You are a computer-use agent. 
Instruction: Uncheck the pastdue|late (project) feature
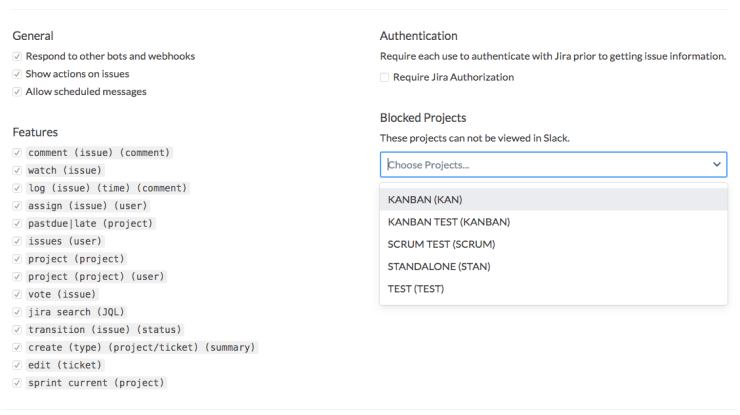click(x=17, y=224)
